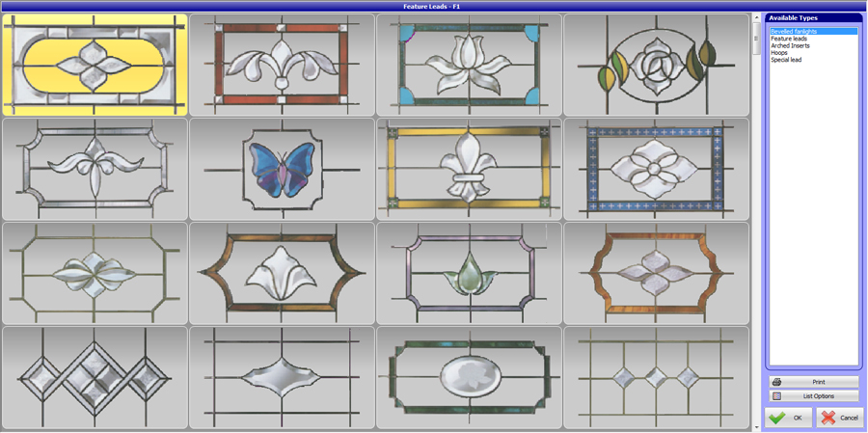Select Special lead type
This screenshot has height=433, width=868.
[786, 60]
